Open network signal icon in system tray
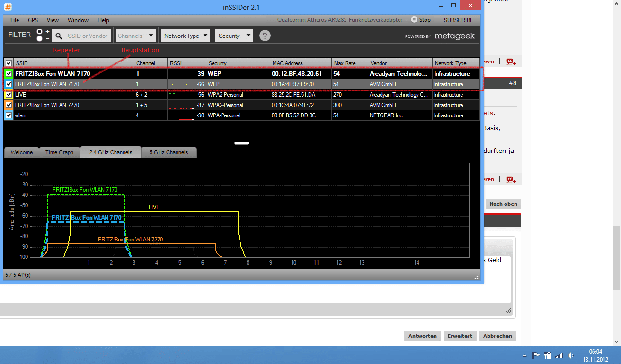 [x=559, y=355]
